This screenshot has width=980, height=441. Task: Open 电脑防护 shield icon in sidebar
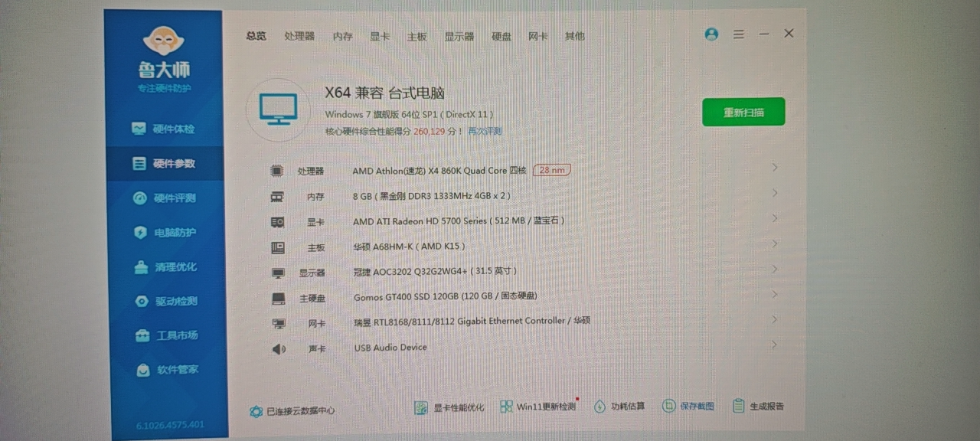[x=140, y=233]
